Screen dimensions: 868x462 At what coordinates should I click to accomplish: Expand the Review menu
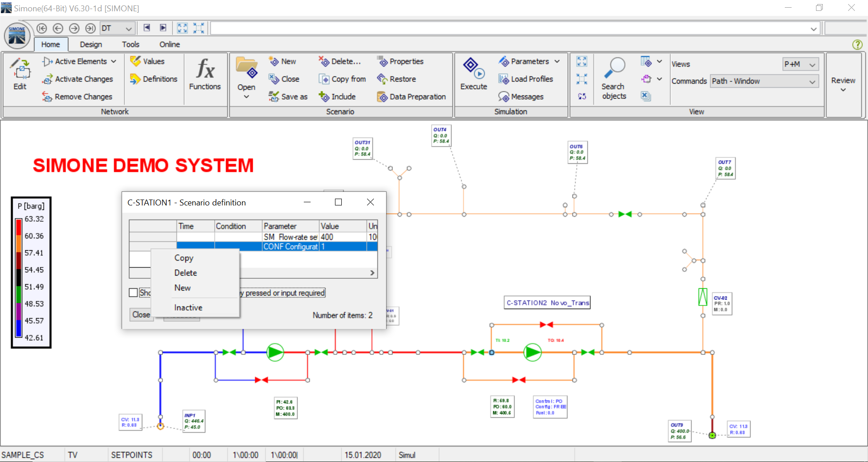[843, 85]
